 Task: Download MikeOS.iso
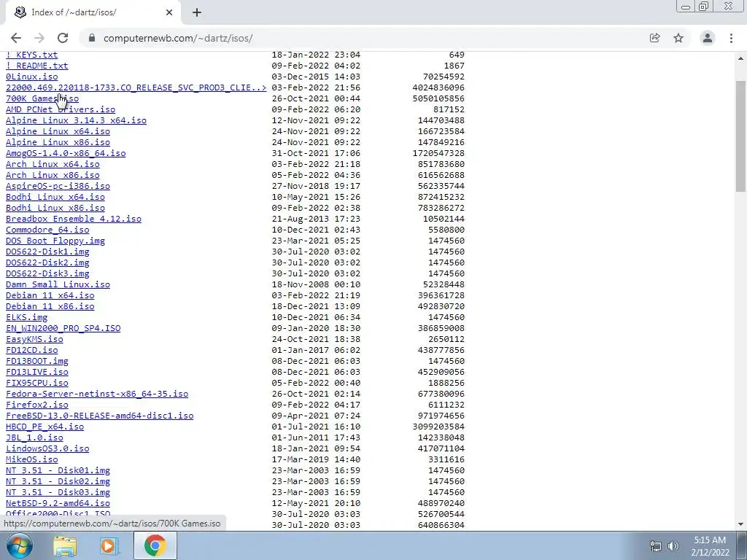[31, 460]
